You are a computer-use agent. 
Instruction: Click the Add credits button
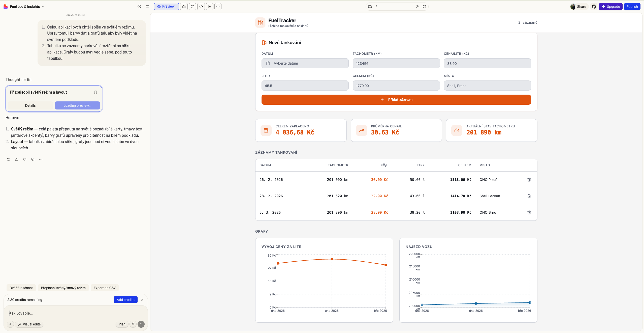point(125,300)
